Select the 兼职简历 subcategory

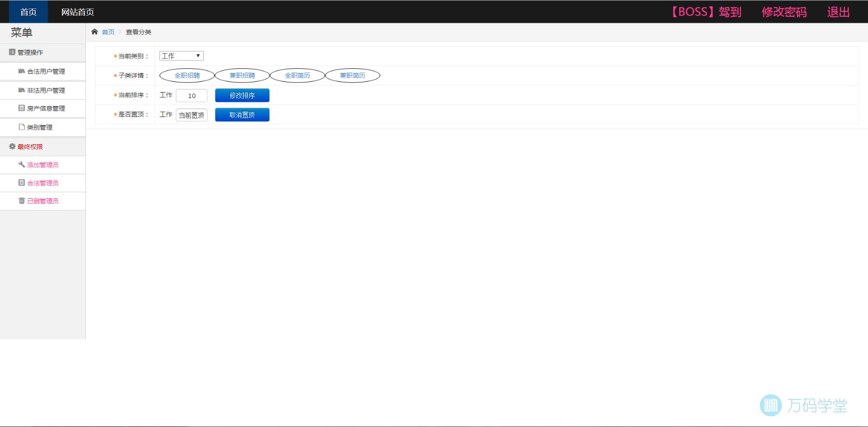pos(353,75)
